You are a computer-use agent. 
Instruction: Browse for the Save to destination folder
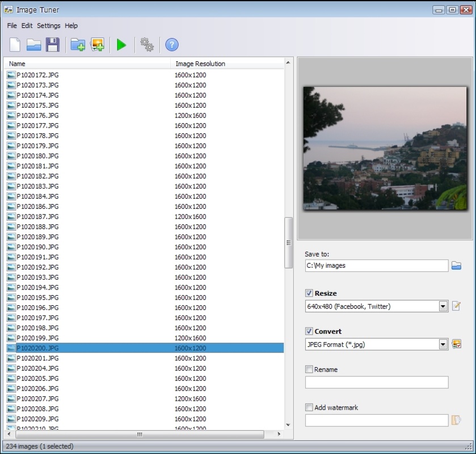(x=456, y=266)
